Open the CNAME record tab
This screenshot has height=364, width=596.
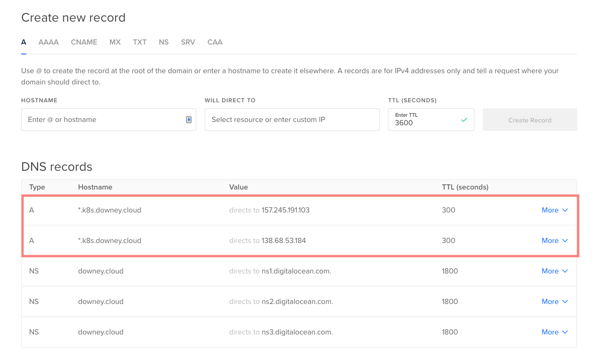coord(84,42)
